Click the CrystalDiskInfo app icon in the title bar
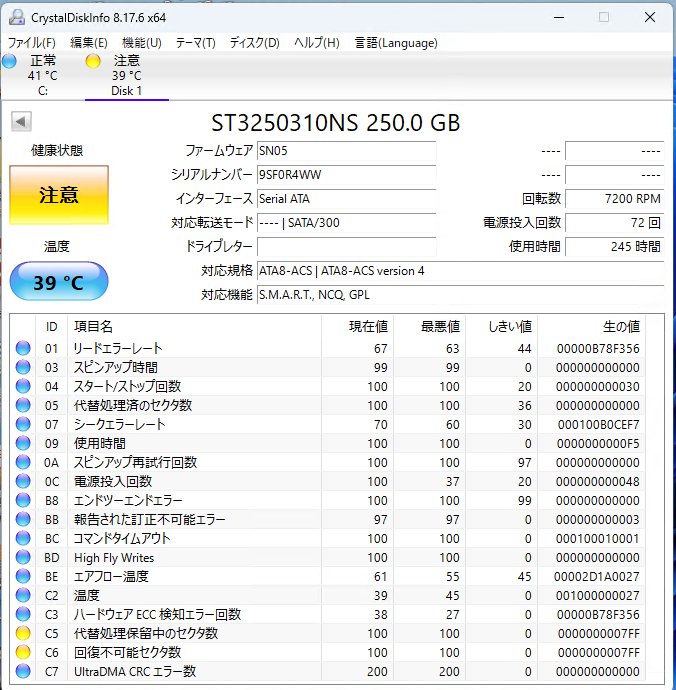 (17, 18)
